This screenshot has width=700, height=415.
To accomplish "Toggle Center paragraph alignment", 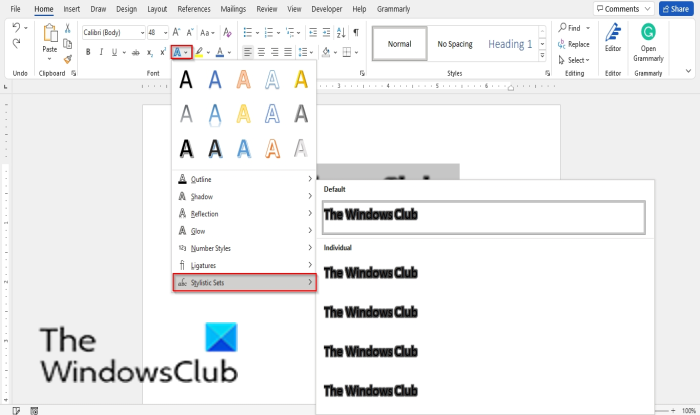I will pos(261,52).
